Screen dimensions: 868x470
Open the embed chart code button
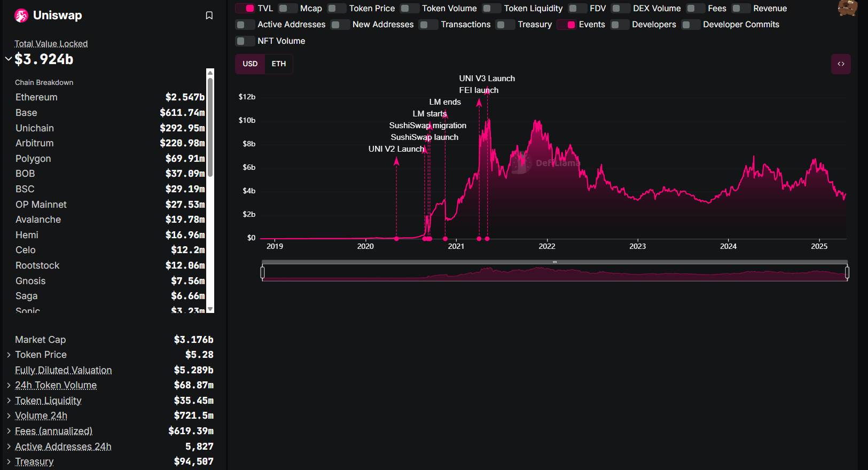pyautogui.click(x=841, y=64)
